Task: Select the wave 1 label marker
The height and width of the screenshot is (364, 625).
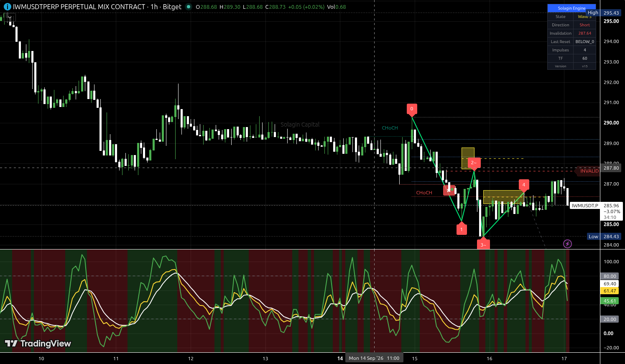Action: (462, 229)
